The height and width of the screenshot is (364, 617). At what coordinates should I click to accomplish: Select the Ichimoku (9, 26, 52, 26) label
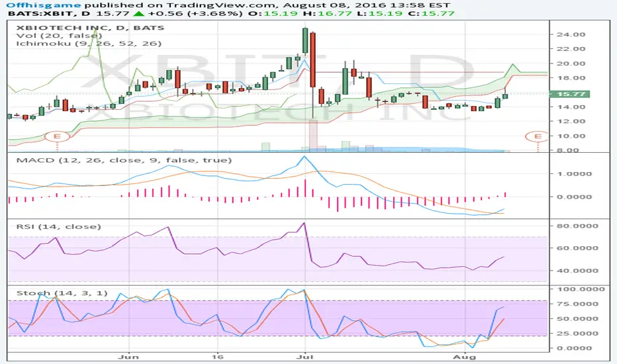click(89, 43)
